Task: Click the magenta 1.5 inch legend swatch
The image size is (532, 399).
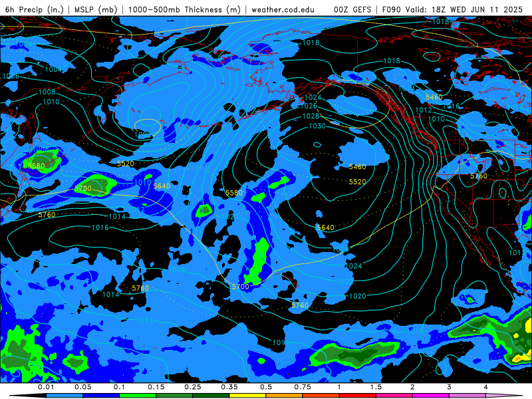Action: pyautogui.click(x=394, y=396)
